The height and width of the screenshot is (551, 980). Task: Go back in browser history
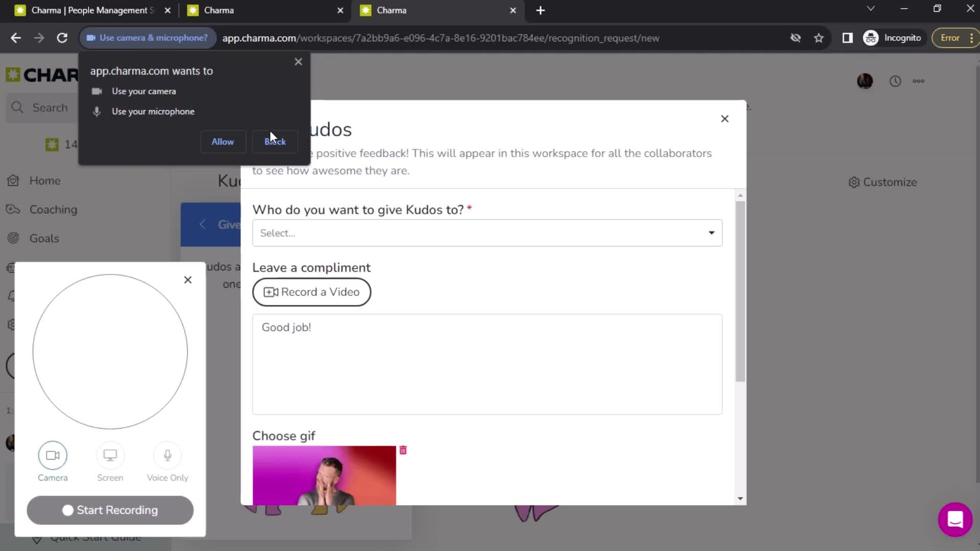16,38
